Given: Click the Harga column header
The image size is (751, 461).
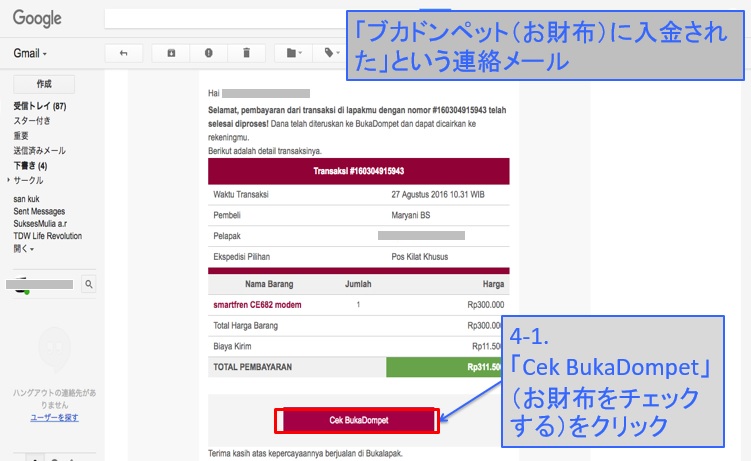Looking at the screenshot, I should click(x=493, y=284).
